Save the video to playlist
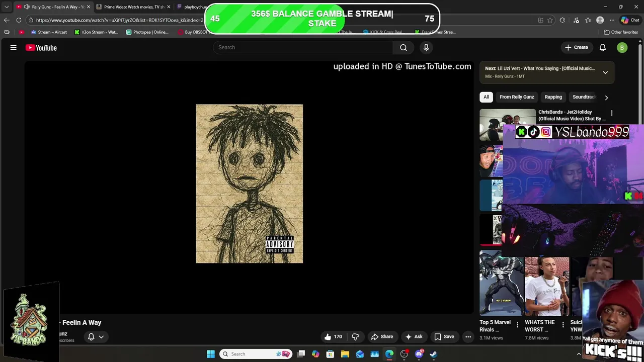The image size is (644, 362). tap(444, 337)
